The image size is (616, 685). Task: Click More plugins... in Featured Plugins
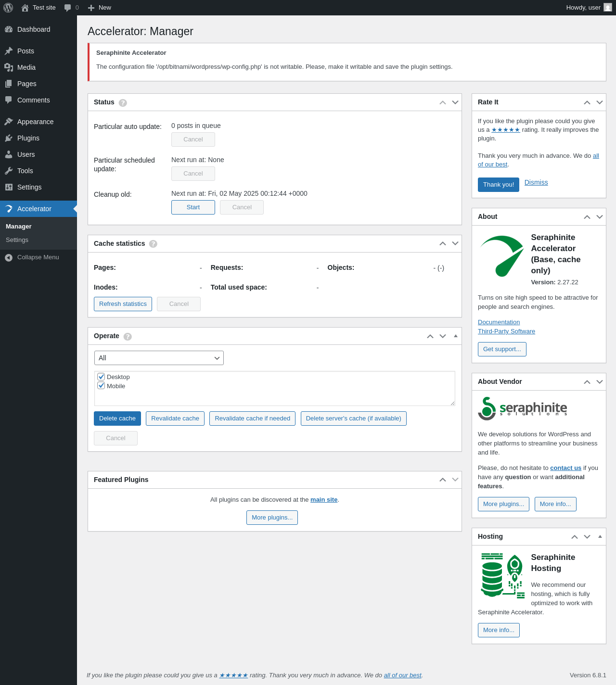(x=272, y=518)
